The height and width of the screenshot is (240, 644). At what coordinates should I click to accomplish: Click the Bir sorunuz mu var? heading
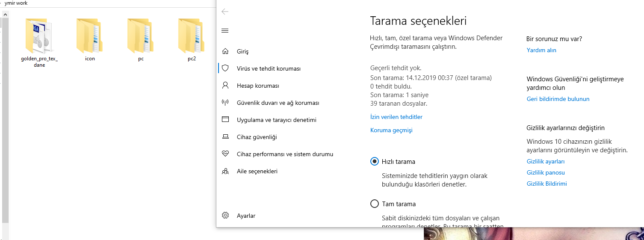tap(554, 39)
